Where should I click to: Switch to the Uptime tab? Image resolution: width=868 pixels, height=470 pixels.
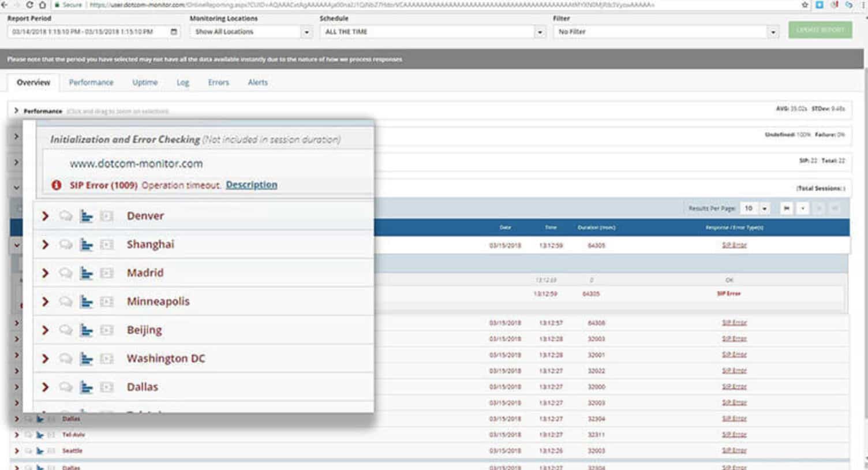click(145, 83)
